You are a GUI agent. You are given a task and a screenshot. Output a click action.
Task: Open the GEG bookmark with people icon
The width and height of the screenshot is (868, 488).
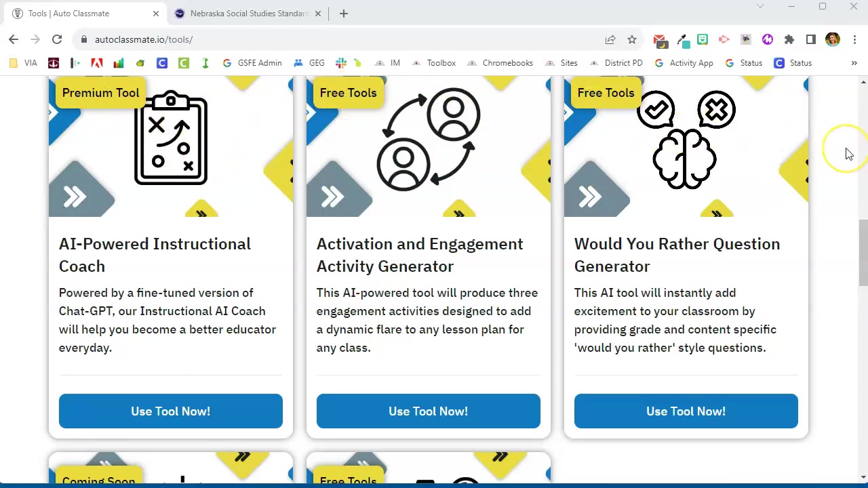click(x=309, y=62)
